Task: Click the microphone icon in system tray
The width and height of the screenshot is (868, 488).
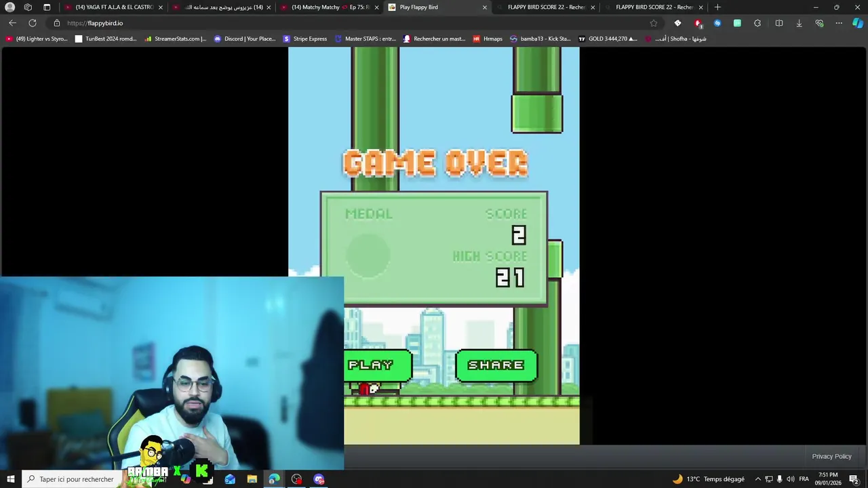Action: point(779,479)
